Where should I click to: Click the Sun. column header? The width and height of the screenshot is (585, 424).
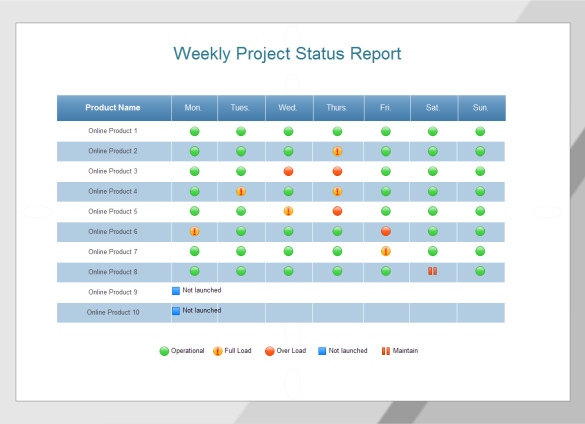(482, 108)
